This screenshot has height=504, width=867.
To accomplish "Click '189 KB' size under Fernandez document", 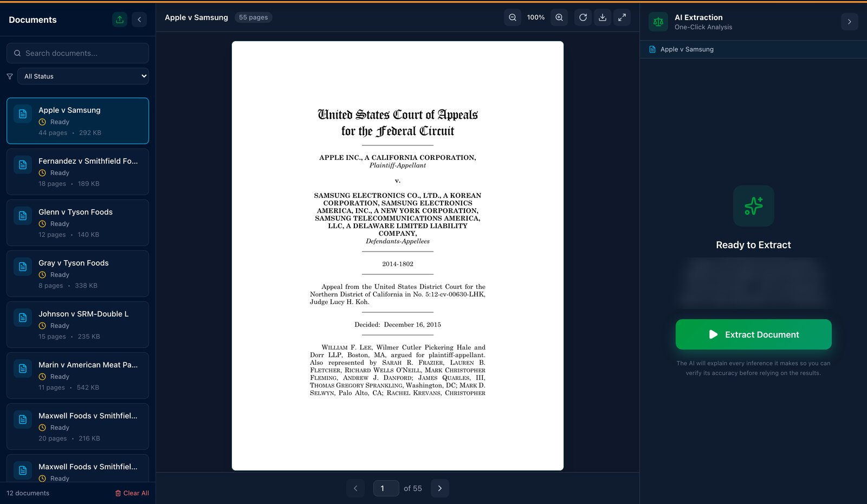I will [x=89, y=184].
